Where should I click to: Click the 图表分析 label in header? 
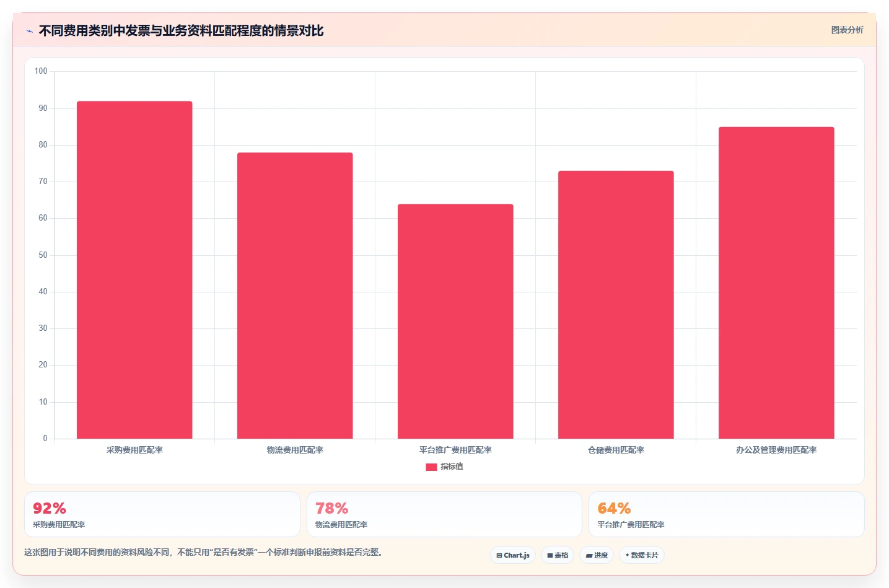[847, 30]
